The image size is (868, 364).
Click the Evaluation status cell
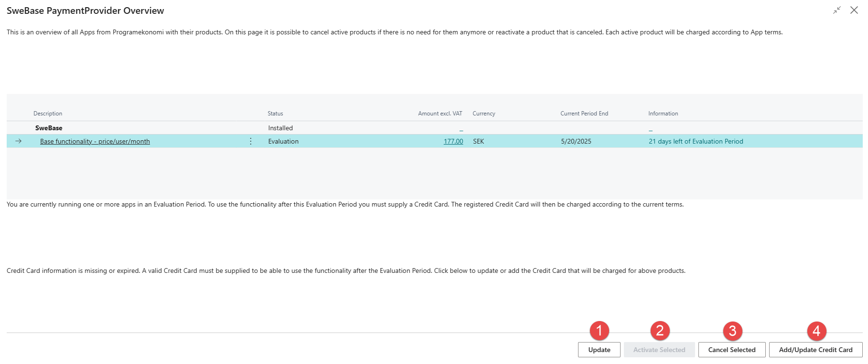tap(283, 141)
